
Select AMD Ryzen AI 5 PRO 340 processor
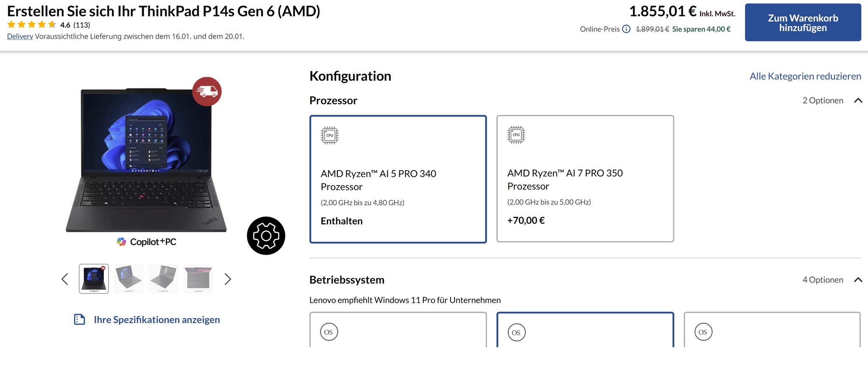pos(398,179)
